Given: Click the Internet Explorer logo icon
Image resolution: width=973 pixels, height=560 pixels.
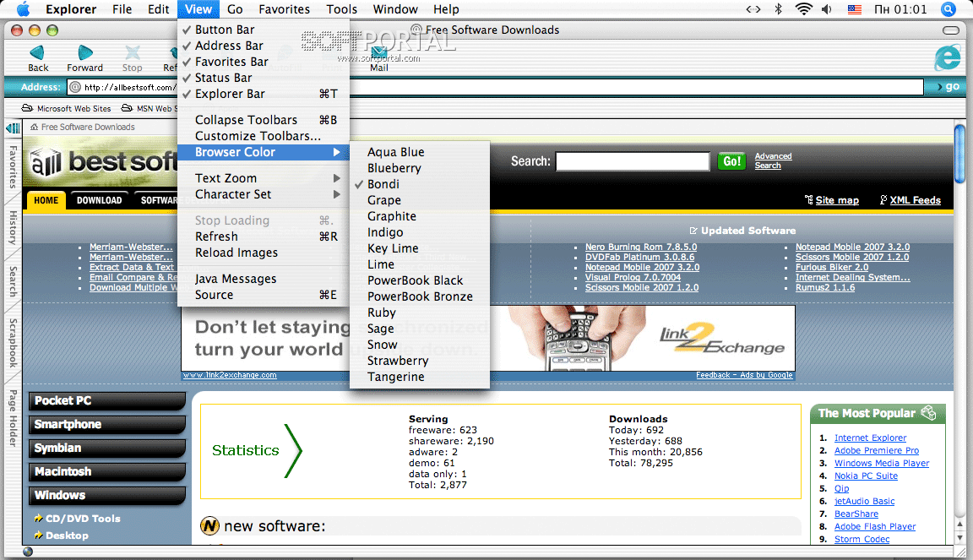Looking at the screenshot, I should click(948, 57).
